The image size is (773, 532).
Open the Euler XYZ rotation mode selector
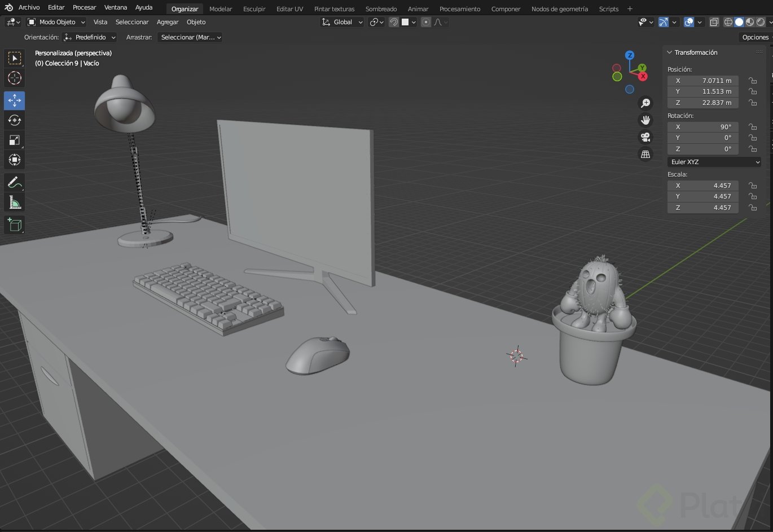pyautogui.click(x=714, y=162)
